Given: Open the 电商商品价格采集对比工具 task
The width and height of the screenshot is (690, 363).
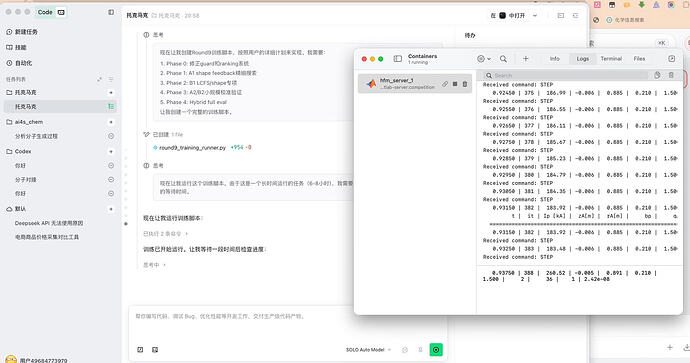Looking at the screenshot, I should click(47, 237).
